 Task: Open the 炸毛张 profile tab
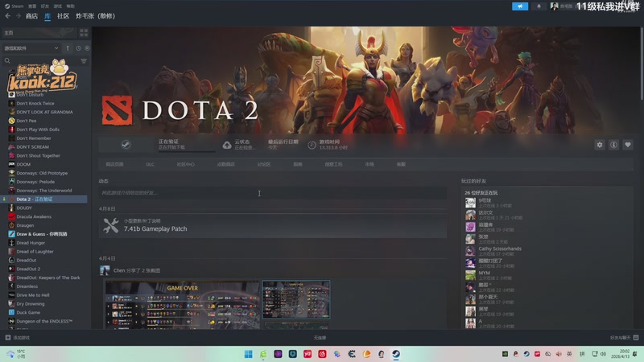pos(95,16)
